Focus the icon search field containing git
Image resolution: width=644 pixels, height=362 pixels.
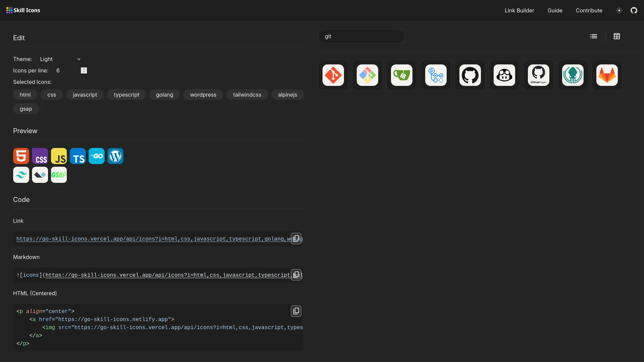coord(361,36)
